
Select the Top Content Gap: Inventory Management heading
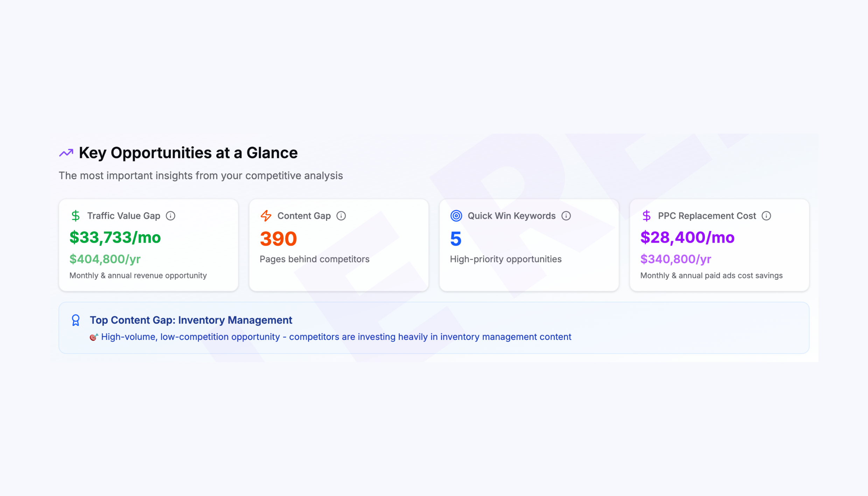click(191, 320)
